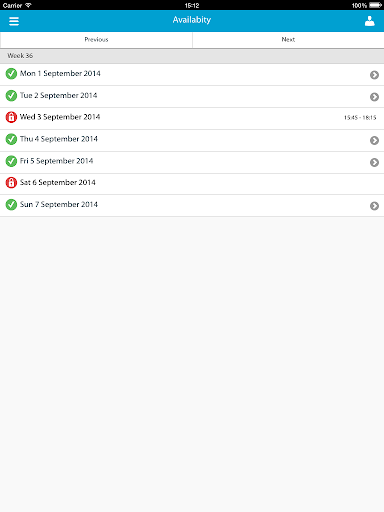Open the Sat 6 September 2014 entry
The image size is (384, 512).
pos(192,184)
